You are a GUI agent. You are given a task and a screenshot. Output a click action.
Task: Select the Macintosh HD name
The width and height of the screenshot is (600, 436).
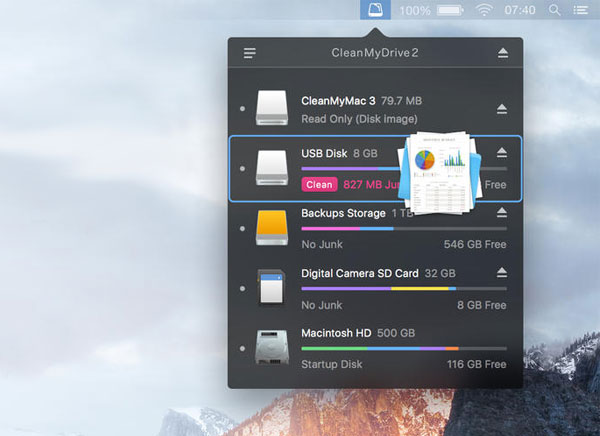pos(336,333)
